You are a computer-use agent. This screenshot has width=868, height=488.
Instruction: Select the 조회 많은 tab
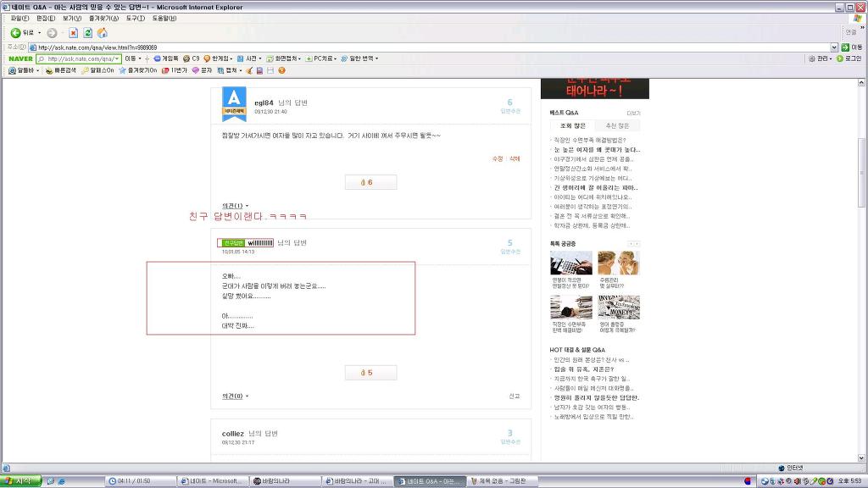[x=572, y=126]
